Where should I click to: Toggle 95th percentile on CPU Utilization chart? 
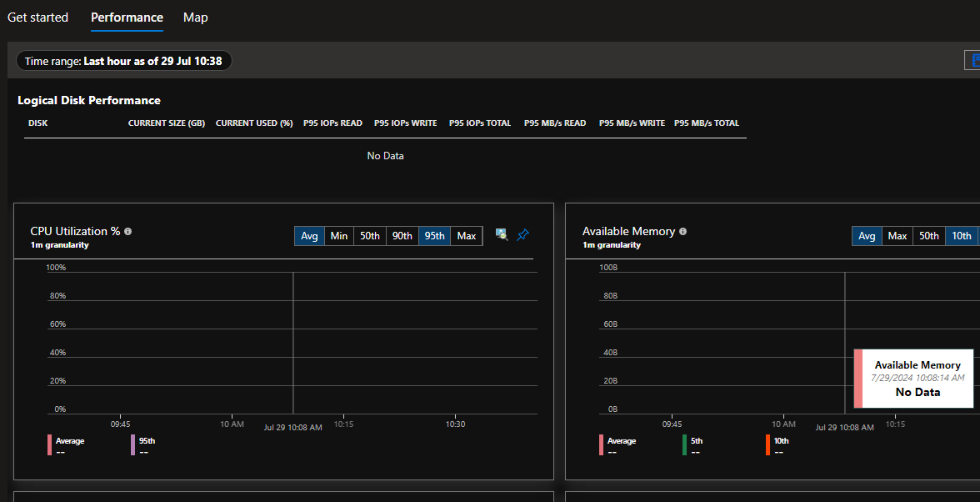[x=434, y=236]
